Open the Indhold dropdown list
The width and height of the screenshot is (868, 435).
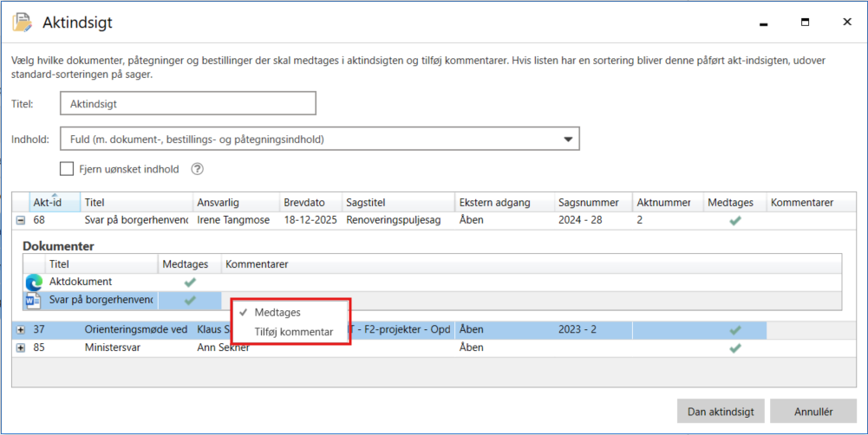pyautogui.click(x=568, y=139)
